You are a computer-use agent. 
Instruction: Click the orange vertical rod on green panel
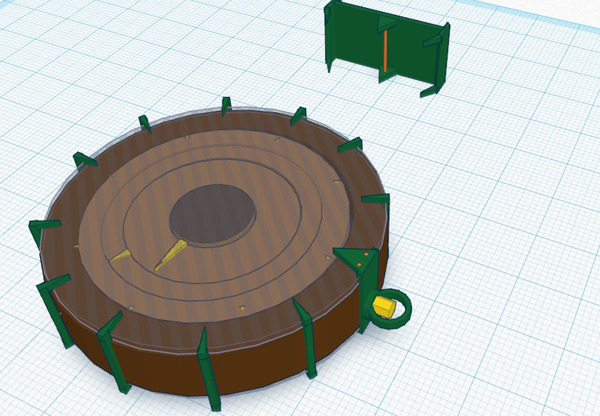(385, 51)
